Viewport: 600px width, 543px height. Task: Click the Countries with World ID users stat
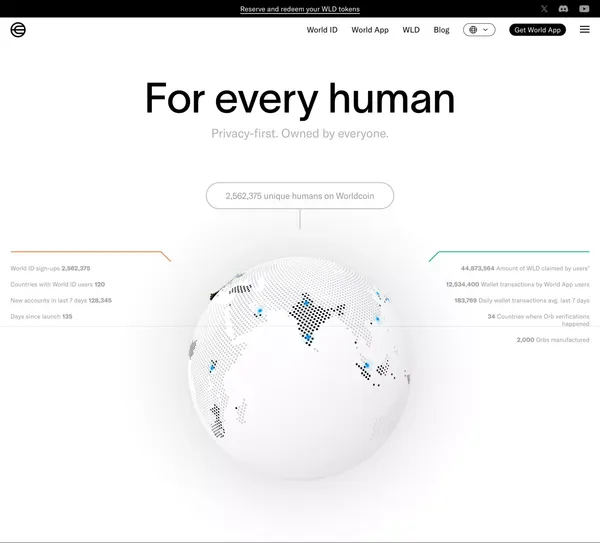(58, 284)
